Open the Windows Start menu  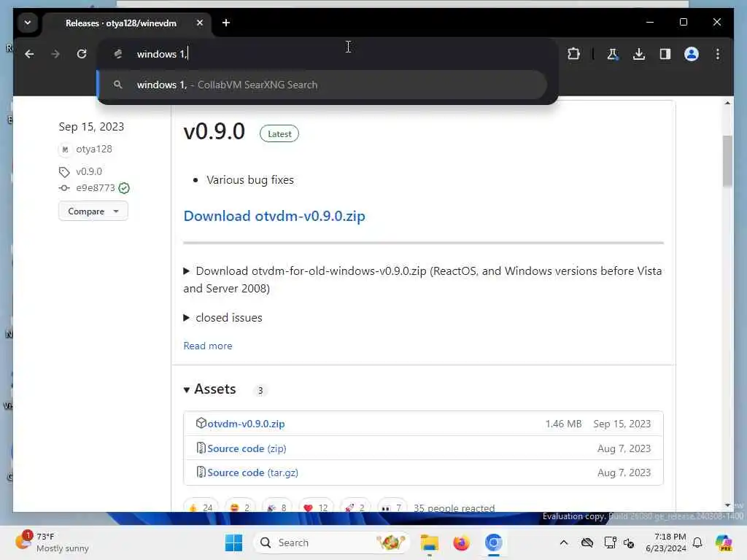click(233, 542)
